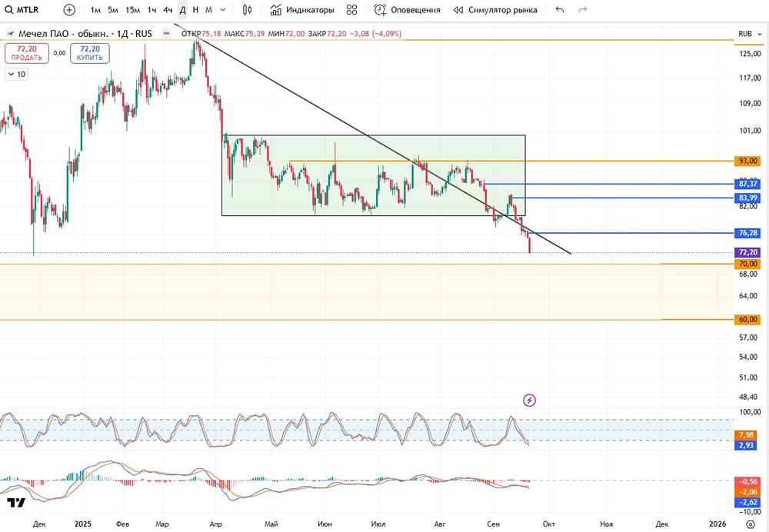The image size is (769, 532).
Task: Select daily Д timeframe
Action: tap(182, 10)
